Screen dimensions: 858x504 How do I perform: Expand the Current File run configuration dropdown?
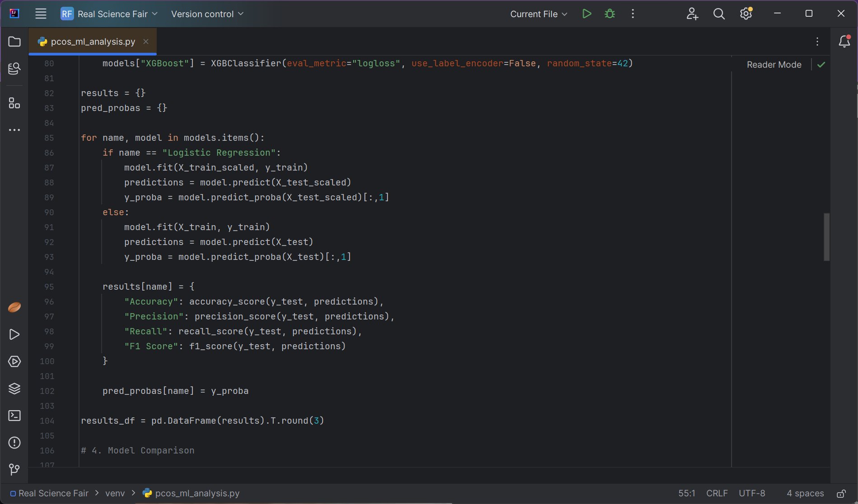click(x=538, y=14)
